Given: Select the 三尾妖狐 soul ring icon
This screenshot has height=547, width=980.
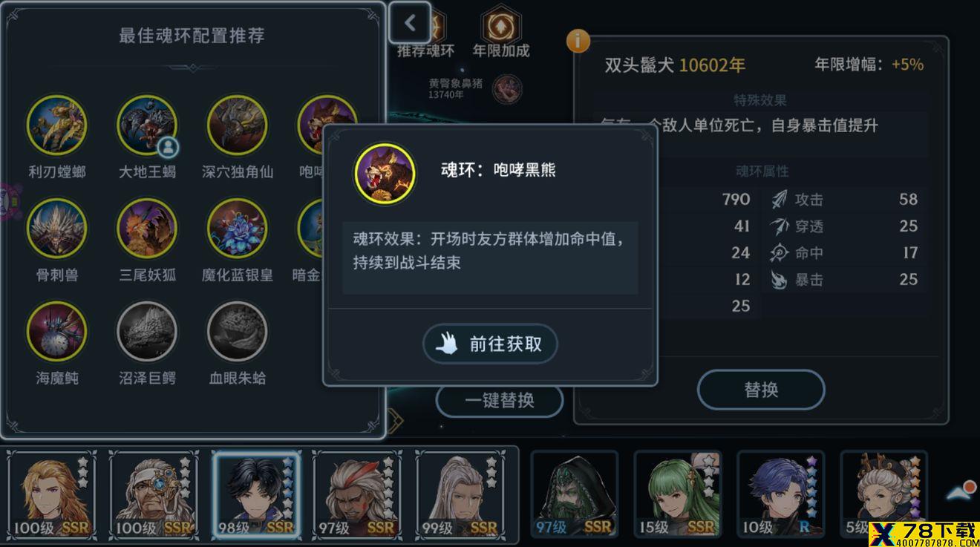Looking at the screenshot, I should click(x=147, y=229).
